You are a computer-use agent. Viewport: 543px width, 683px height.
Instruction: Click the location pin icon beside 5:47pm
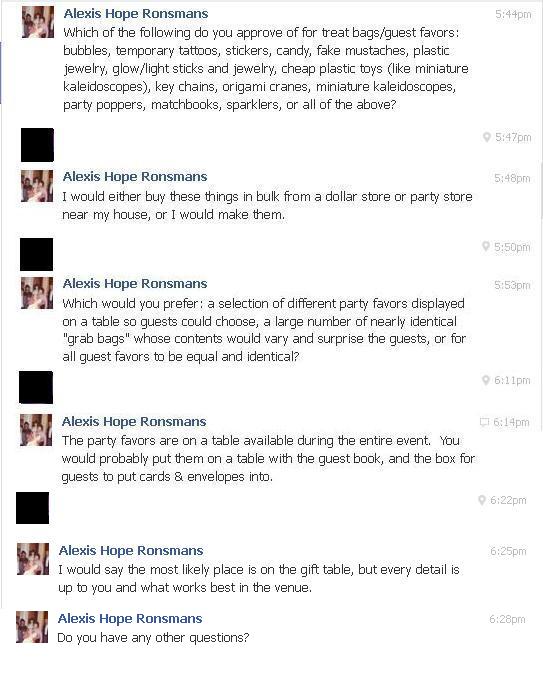(x=487, y=137)
